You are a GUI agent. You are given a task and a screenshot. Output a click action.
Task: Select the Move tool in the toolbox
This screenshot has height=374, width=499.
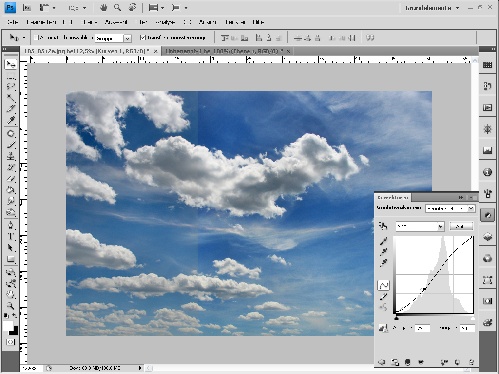coord(10,64)
